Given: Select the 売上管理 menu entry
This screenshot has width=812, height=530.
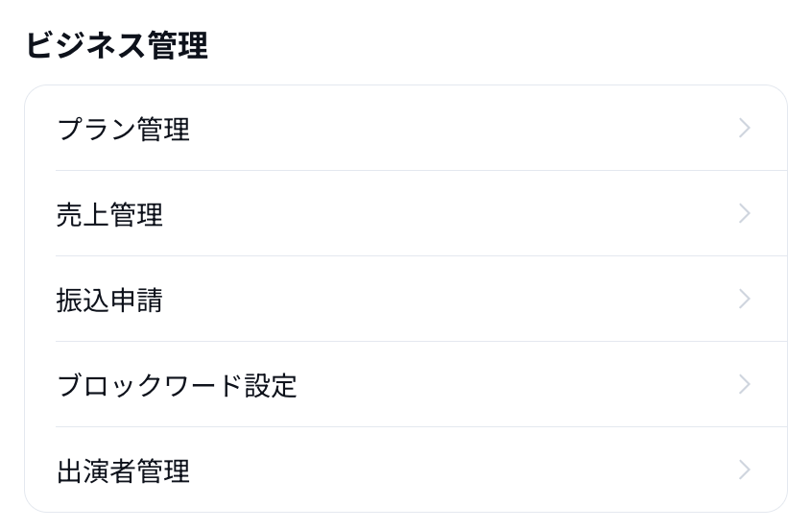Looking at the screenshot, I should click(x=110, y=214).
